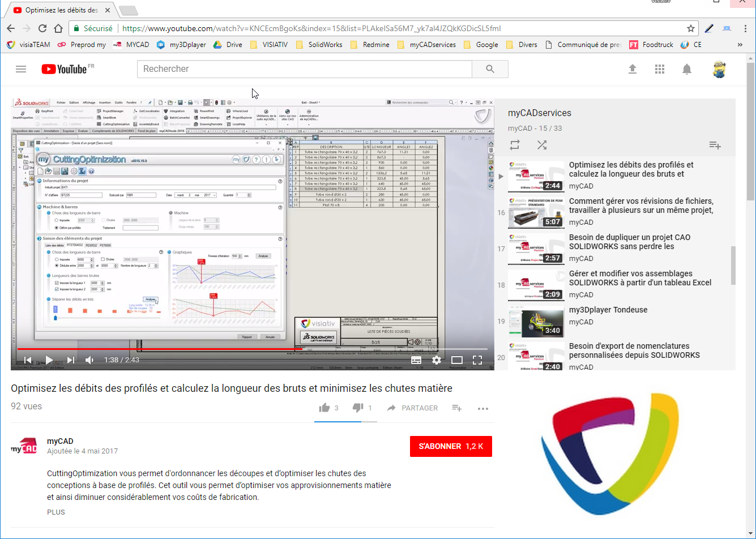The width and height of the screenshot is (756, 539).
Task: Click in the Rechercher search field
Action: pyautogui.click(x=305, y=69)
